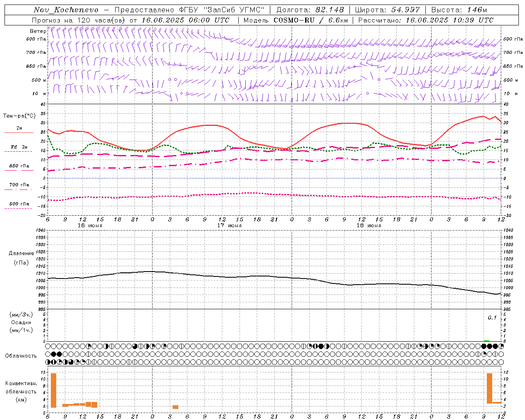Click the 0.1 precipitation amount value
Viewport: 525px width, 420px height.
[x=492, y=318]
